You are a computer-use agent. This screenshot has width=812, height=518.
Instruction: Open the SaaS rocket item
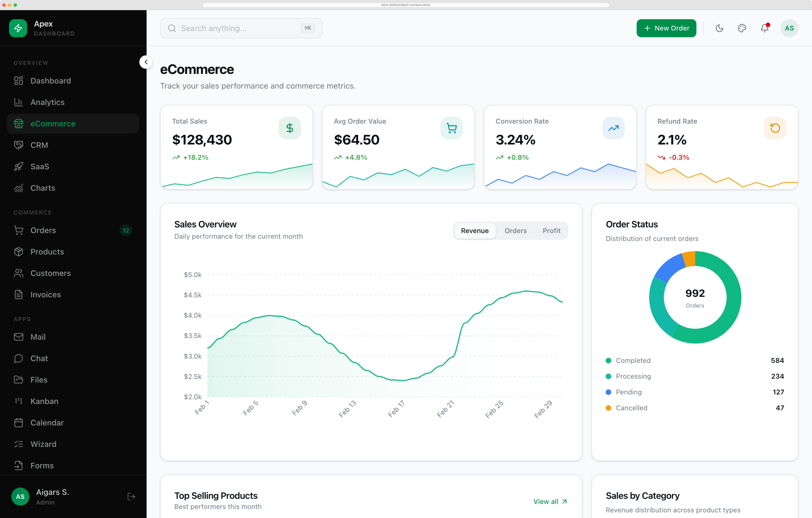tap(73, 166)
